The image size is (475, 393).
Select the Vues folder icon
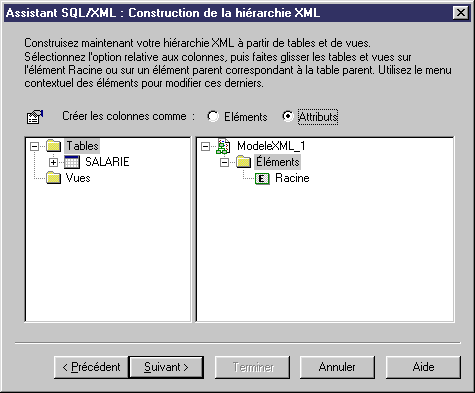(54, 178)
